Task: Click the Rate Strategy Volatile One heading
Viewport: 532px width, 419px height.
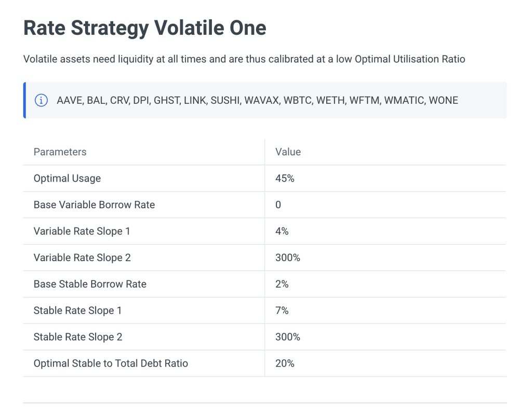Action: 145,28
